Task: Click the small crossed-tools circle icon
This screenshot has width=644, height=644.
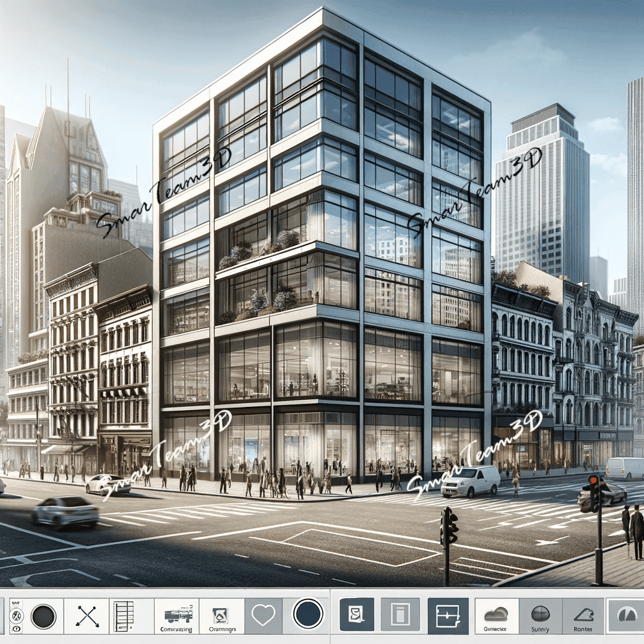Action: (16, 616)
